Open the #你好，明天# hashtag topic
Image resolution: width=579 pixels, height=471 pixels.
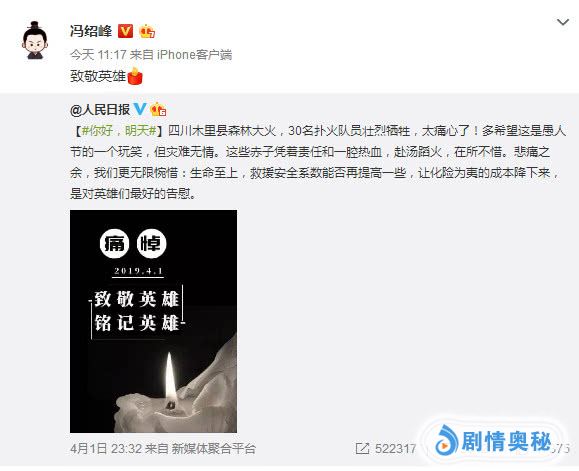pyautogui.click(x=120, y=130)
